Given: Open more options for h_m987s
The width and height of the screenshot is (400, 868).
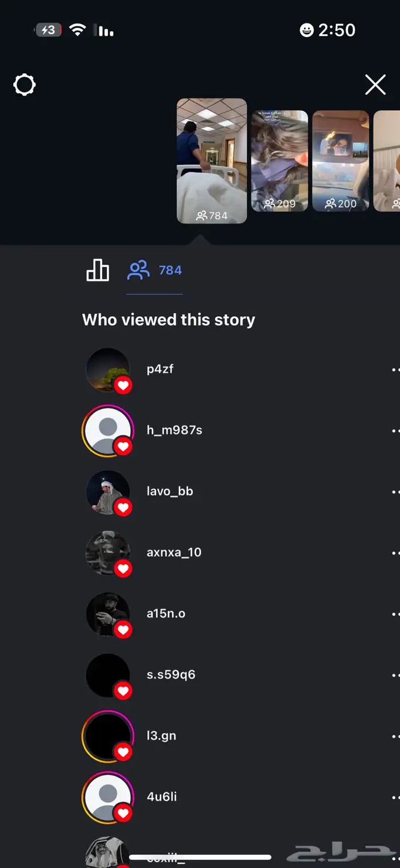Looking at the screenshot, I should pyautogui.click(x=395, y=431).
